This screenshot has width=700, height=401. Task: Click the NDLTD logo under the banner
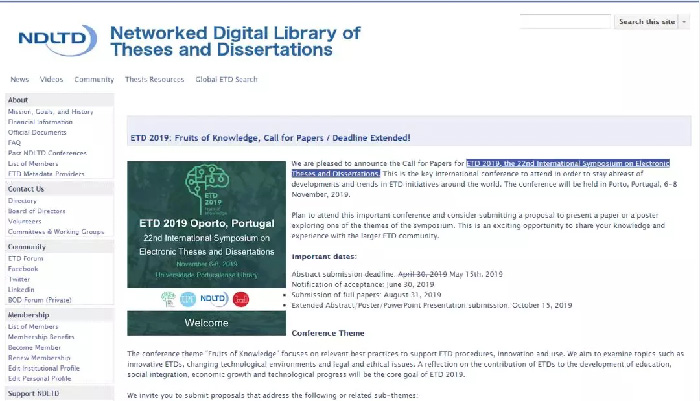pos(214,298)
